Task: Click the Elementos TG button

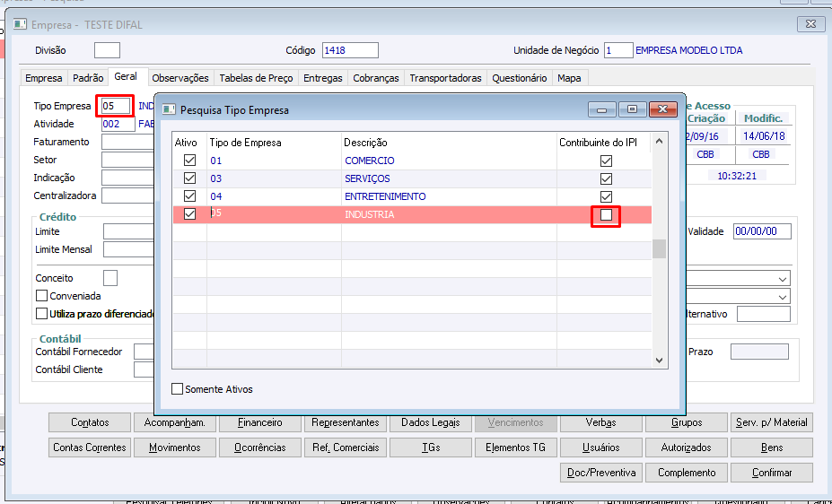Action: [x=516, y=448]
